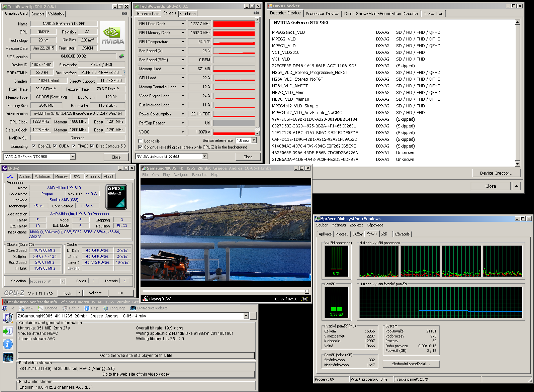Open the GPU selector dropdown in the GPU-Z Sensors window

coord(204,156)
